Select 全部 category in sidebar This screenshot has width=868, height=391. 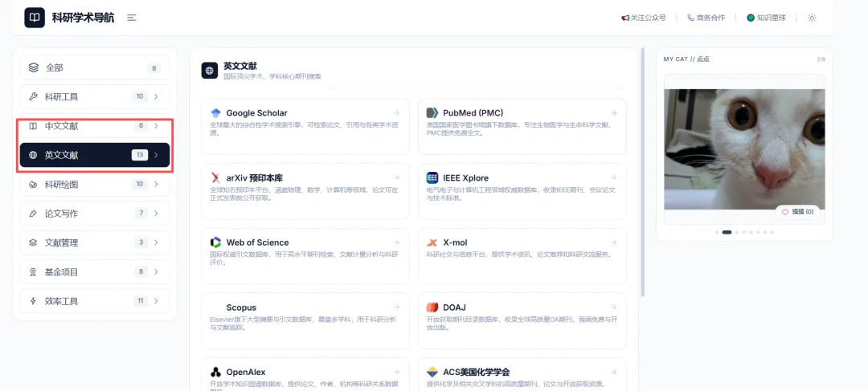click(x=95, y=68)
